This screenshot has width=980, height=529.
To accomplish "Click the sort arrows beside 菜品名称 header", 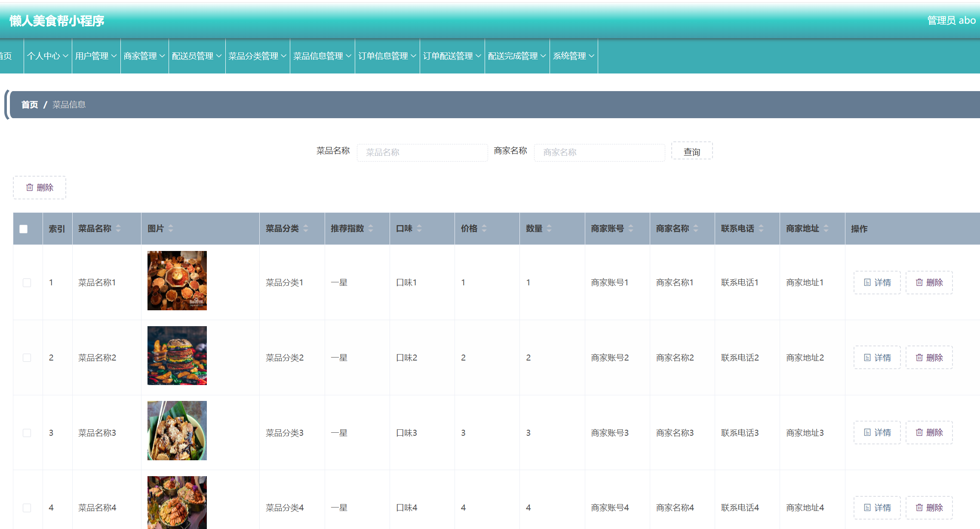I will coord(118,229).
